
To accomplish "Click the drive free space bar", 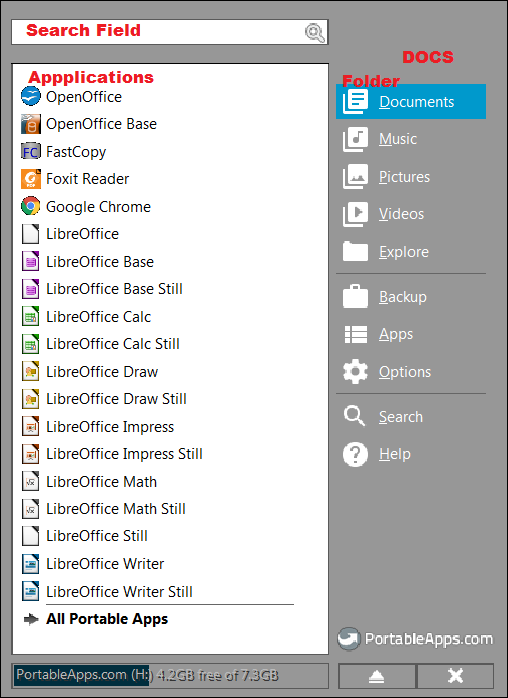I will tap(170, 676).
